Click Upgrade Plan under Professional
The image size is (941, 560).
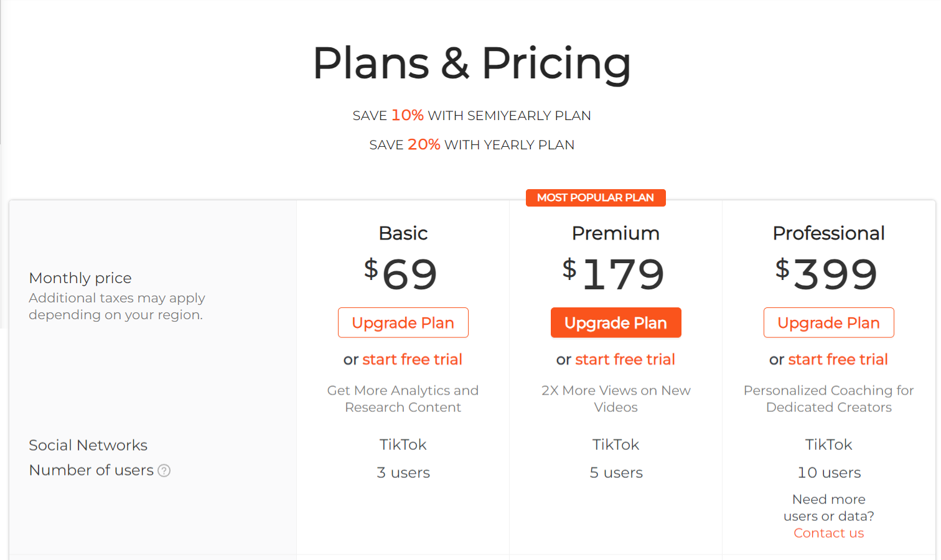pyautogui.click(x=828, y=322)
